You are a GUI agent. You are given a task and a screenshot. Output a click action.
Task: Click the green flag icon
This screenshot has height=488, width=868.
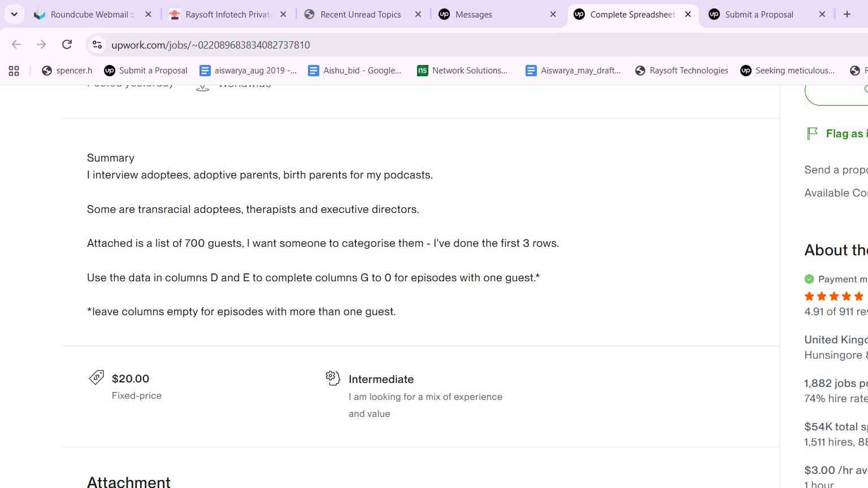coord(812,133)
